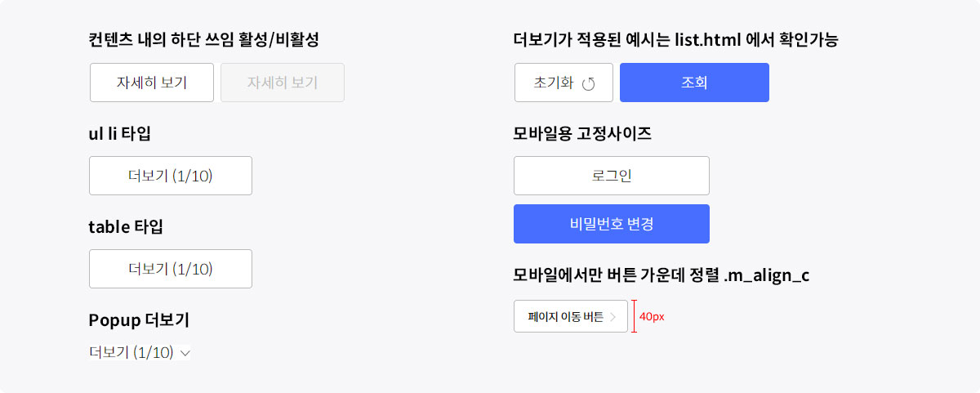Screen dimensions: 980x393
Task: Click the ul li 타입 heading
Action: (119, 134)
